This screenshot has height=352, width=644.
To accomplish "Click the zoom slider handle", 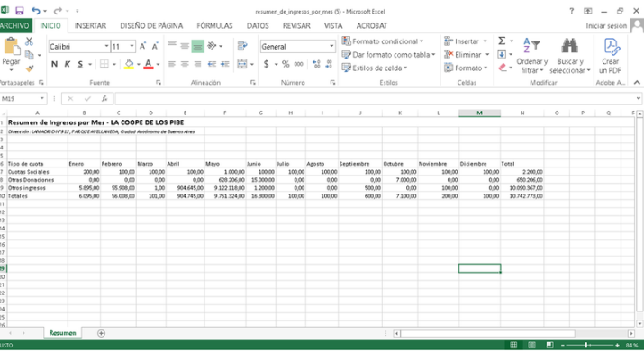I will point(586,345).
